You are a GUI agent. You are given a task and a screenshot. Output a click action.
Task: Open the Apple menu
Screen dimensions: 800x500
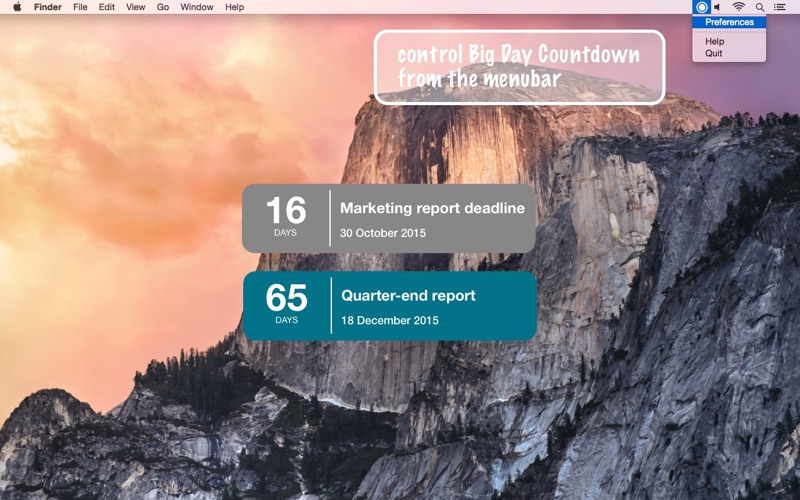(x=17, y=7)
